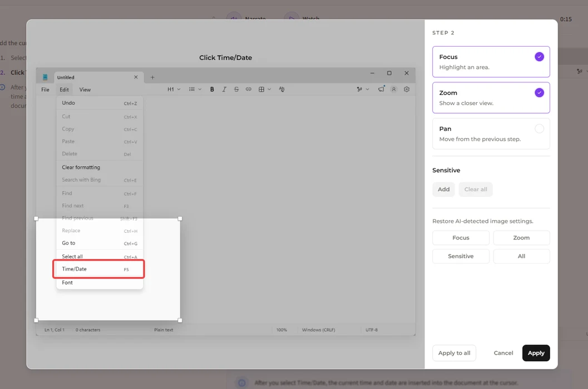The height and width of the screenshot is (389, 588).
Task: Click Windows (CRLF) in status bar
Action: (x=318, y=330)
